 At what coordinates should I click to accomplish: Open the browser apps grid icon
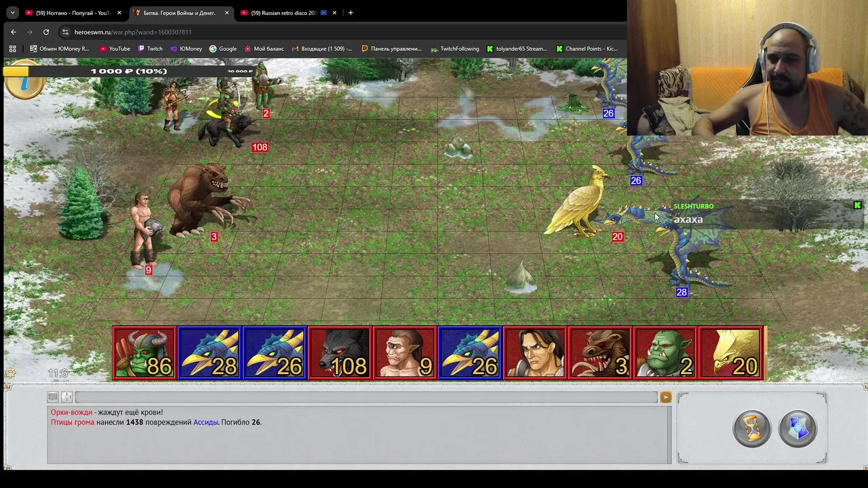tap(12, 49)
